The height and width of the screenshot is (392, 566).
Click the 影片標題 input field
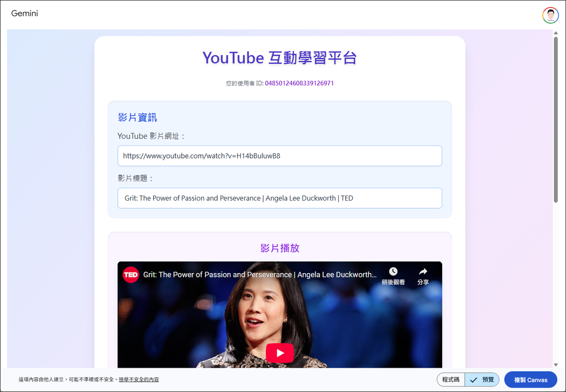point(279,198)
